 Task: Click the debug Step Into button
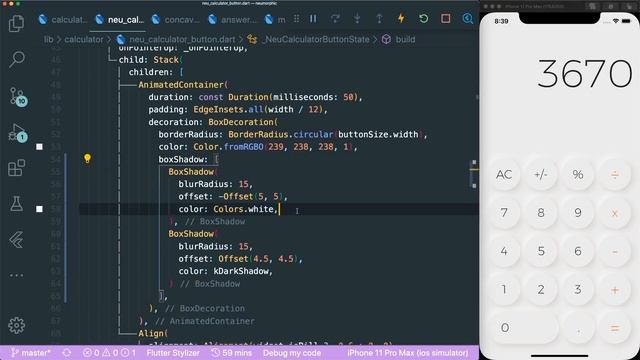click(x=357, y=19)
